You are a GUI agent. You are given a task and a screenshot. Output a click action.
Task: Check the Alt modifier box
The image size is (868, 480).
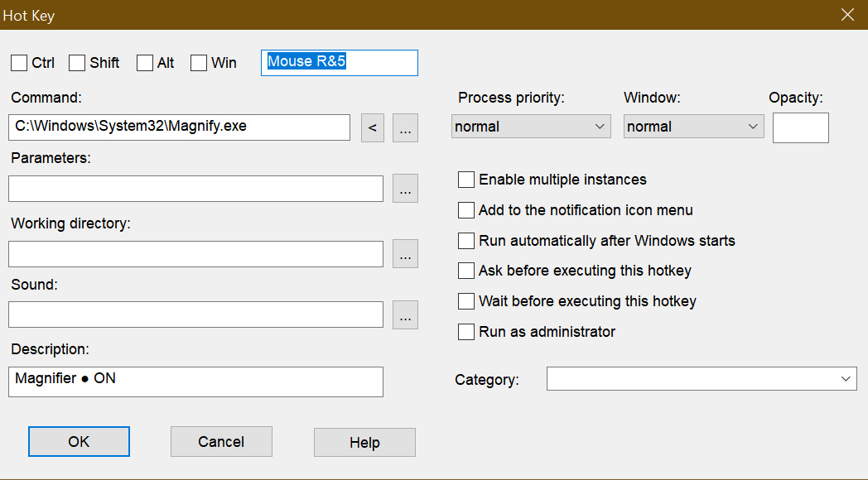145,63
